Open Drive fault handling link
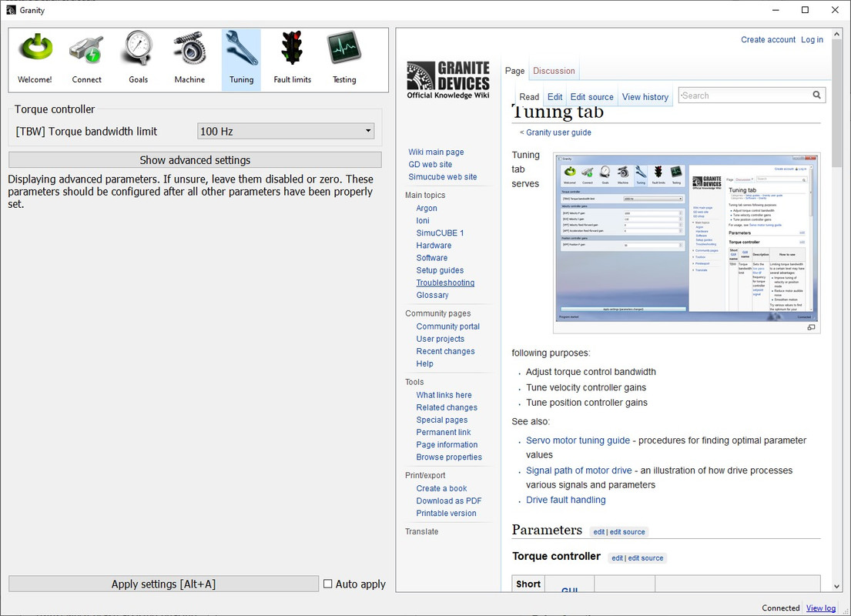The width and height of the screenshot is (851, 616). point(565,500)
